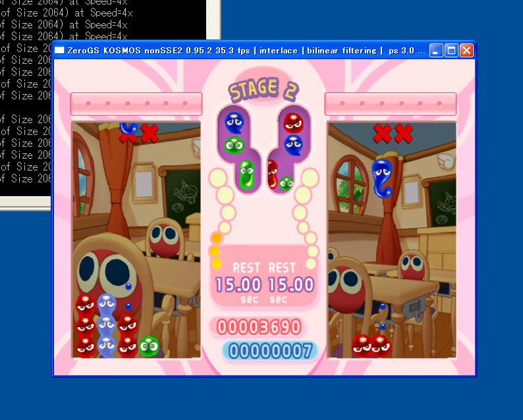Select the blue puyo in right next preview
523x420 pixels.
[x=293, y=145]
